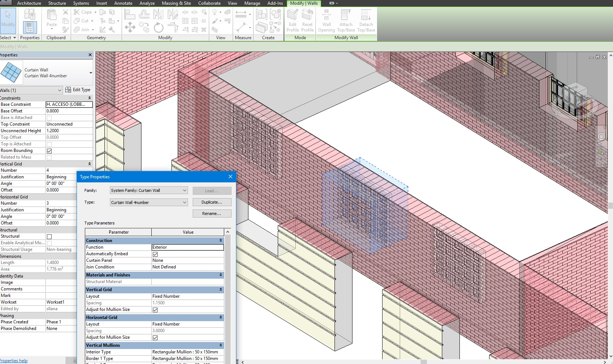Viewport: 613px width, 364px height.
Task: Toggle the Automatically Embed checkbox
Action: pyautogui.click(x=155, y=254)
